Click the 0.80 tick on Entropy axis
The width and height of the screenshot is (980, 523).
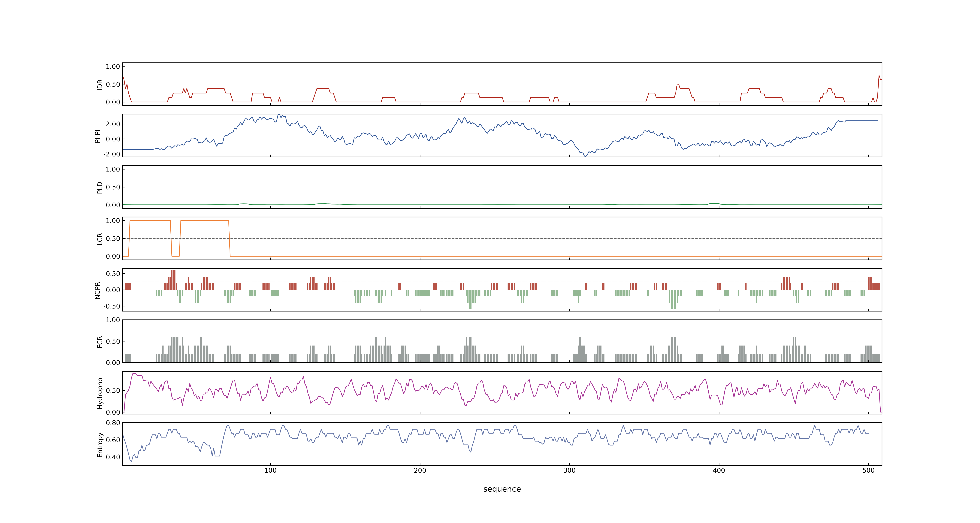[113, 423]
